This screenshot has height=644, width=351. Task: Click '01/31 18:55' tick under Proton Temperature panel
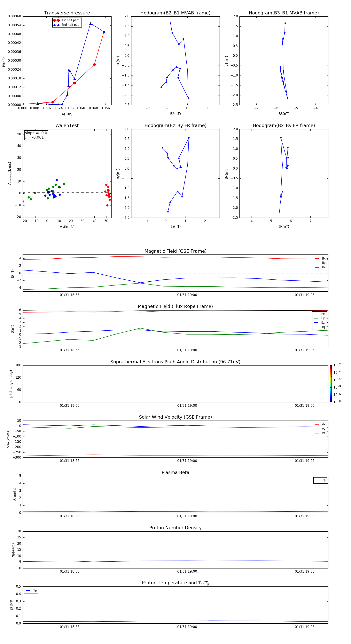click(70, 627)
